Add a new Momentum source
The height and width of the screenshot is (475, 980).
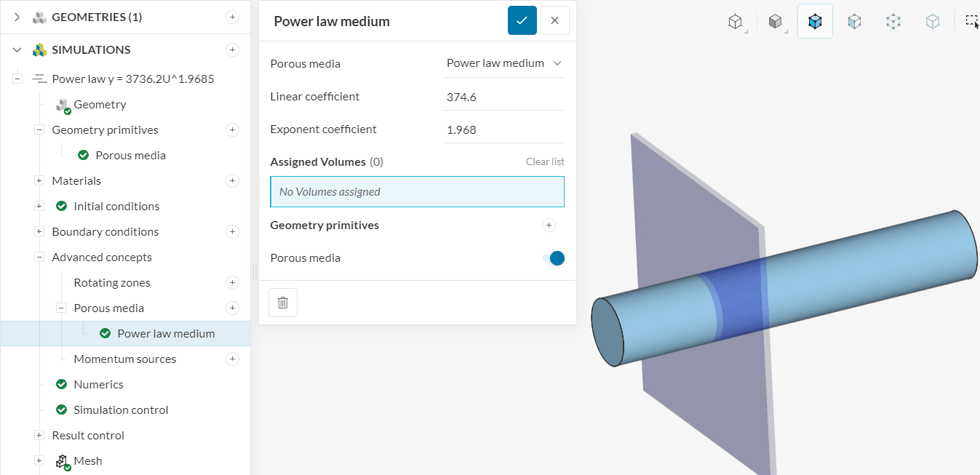232,359
